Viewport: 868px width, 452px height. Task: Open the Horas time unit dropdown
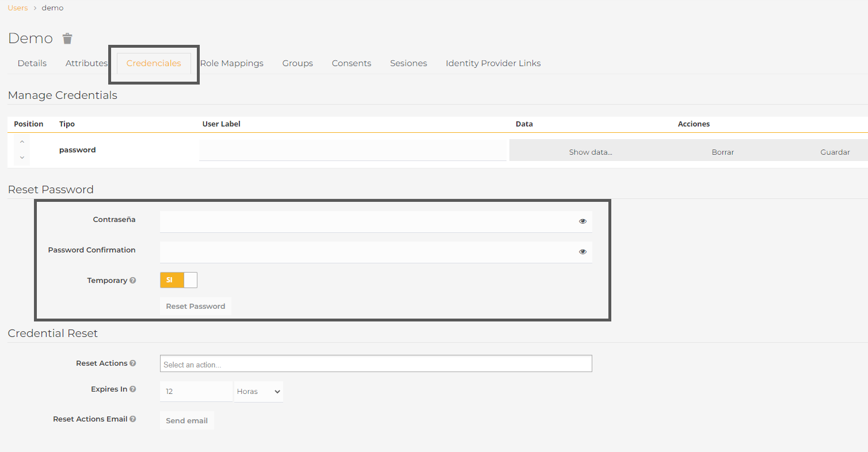[x=258, y=392]
